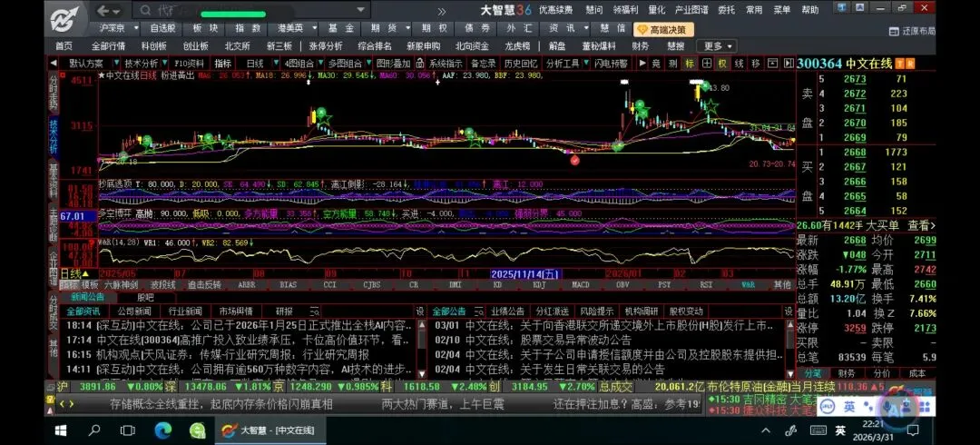Open the 默认方案 scheme dropdown arrow
The image size is (980, 445).
tap(117, 64)
